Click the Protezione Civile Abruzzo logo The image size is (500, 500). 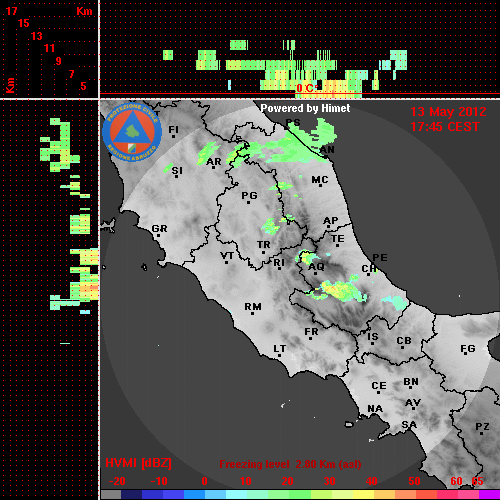click(x=132, y=132)
